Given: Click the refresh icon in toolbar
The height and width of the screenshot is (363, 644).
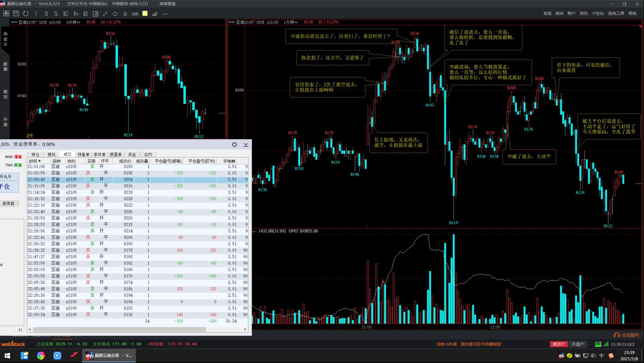Looking at the screenshot, I should 26,14.
